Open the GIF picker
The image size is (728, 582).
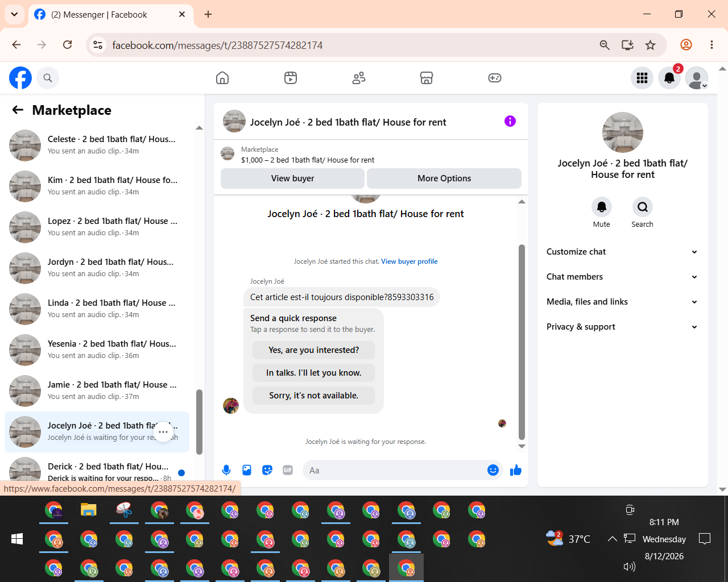288,470
